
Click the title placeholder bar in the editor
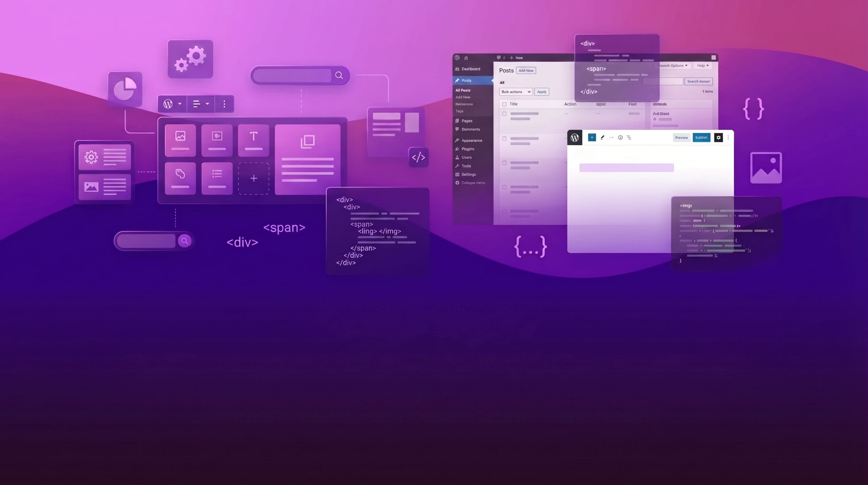627,168
